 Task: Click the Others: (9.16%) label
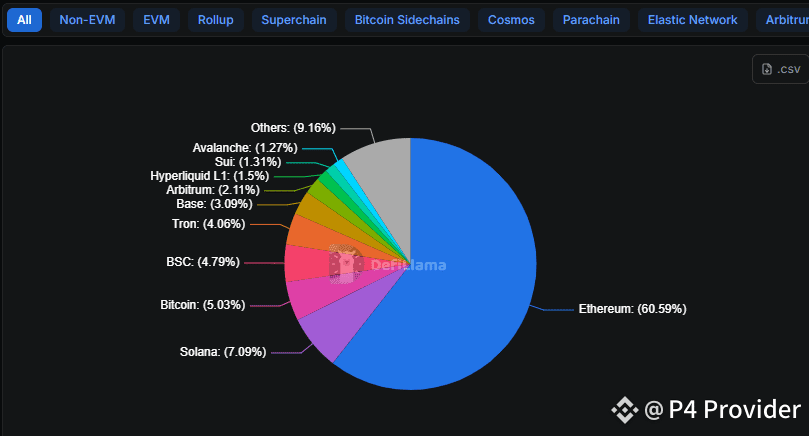point(293,128)
